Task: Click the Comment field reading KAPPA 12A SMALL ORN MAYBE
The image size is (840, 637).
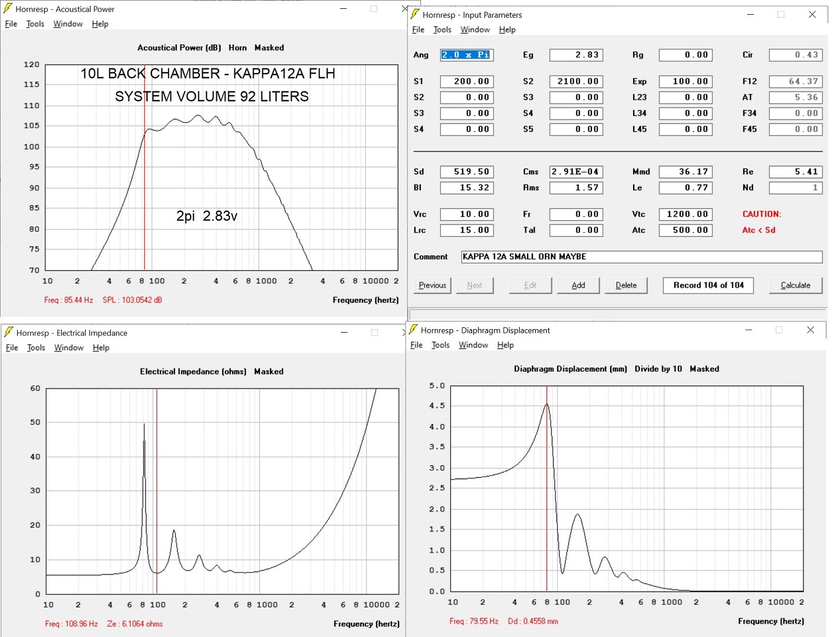Action: coord(642,257)
